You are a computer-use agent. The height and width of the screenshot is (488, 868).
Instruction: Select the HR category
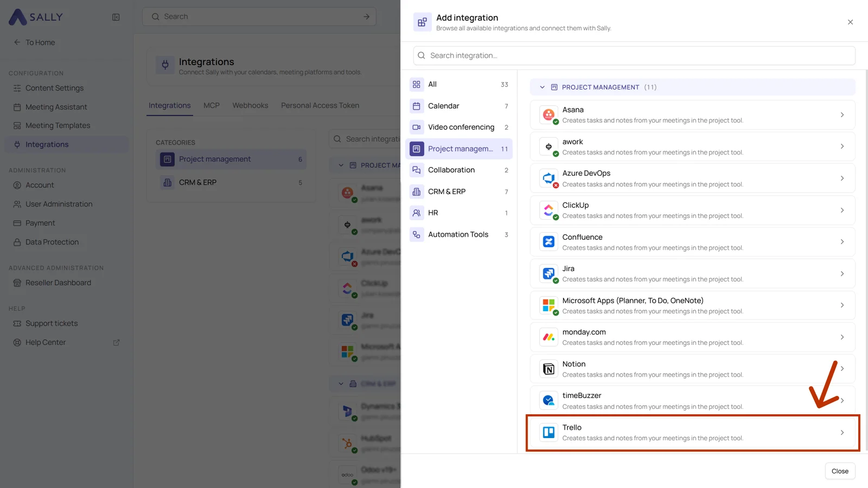tap(459, 213)
